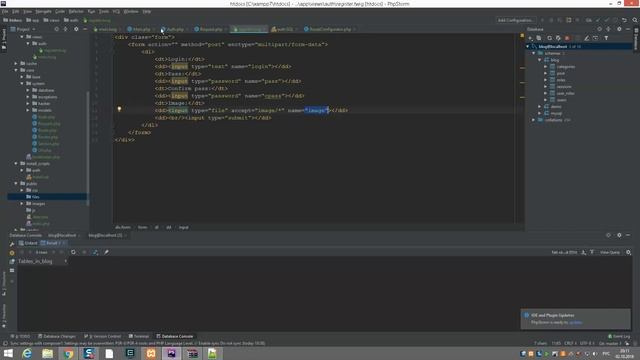Place cursor in the submit input code line
Image resolution: width=640 pixels, height=360 pixels.
[213, 118]
